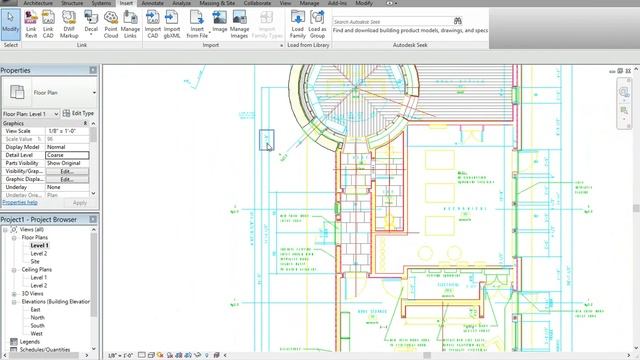640x360 pixels.
Task: Open Detail Level on view control bar
Action: tap(142, 356)
